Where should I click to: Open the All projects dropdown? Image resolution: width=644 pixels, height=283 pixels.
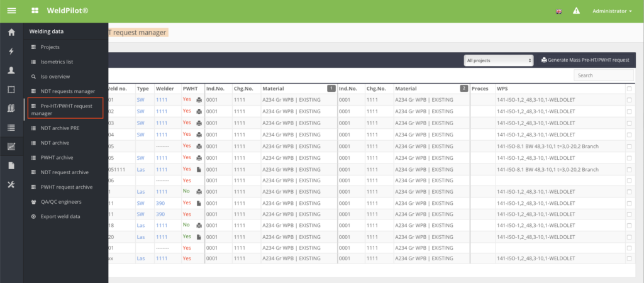pyautogui.click(x=499, y=60)
